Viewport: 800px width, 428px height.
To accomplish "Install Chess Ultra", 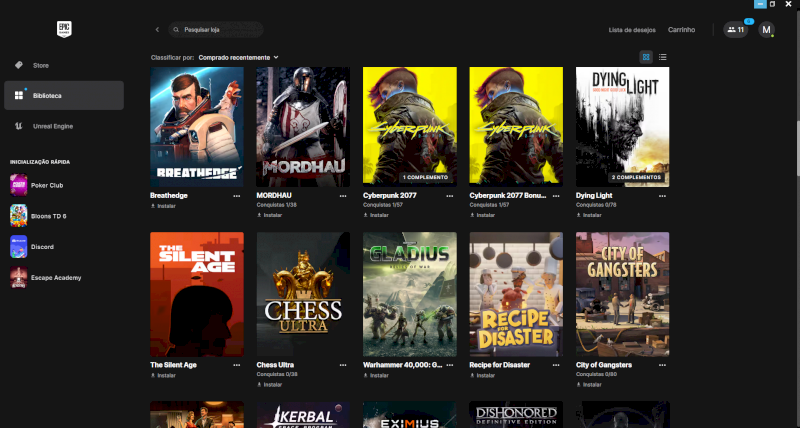I will point(270,385).
